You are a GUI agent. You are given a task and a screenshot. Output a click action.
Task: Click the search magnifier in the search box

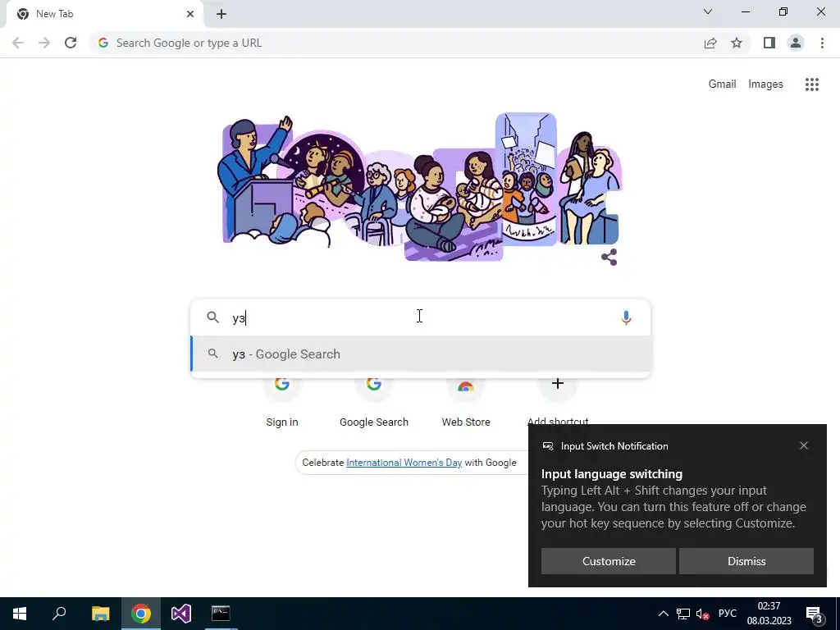pyautogui.click(x=212, y=317)
